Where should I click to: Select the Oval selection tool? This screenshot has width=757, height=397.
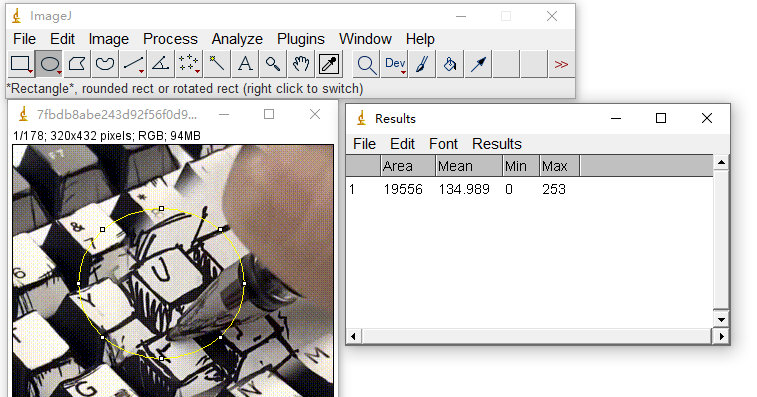click(x=49, y=64)
